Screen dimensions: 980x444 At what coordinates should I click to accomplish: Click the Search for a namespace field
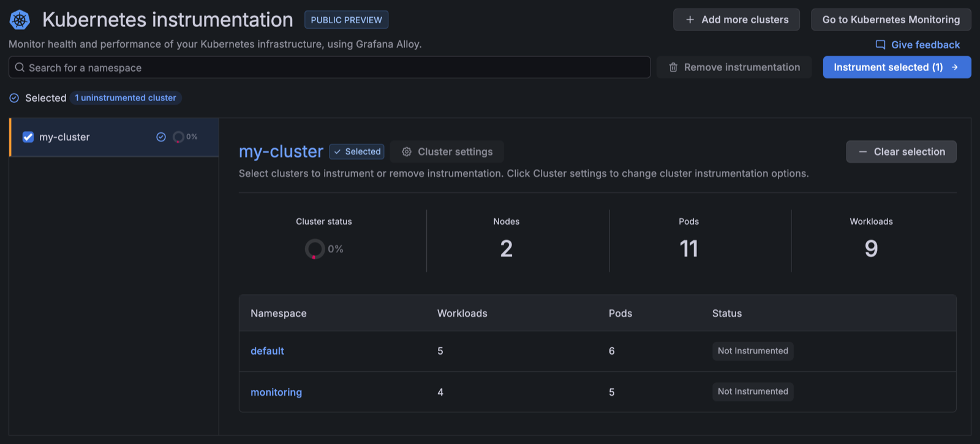[x=330, y=67]
